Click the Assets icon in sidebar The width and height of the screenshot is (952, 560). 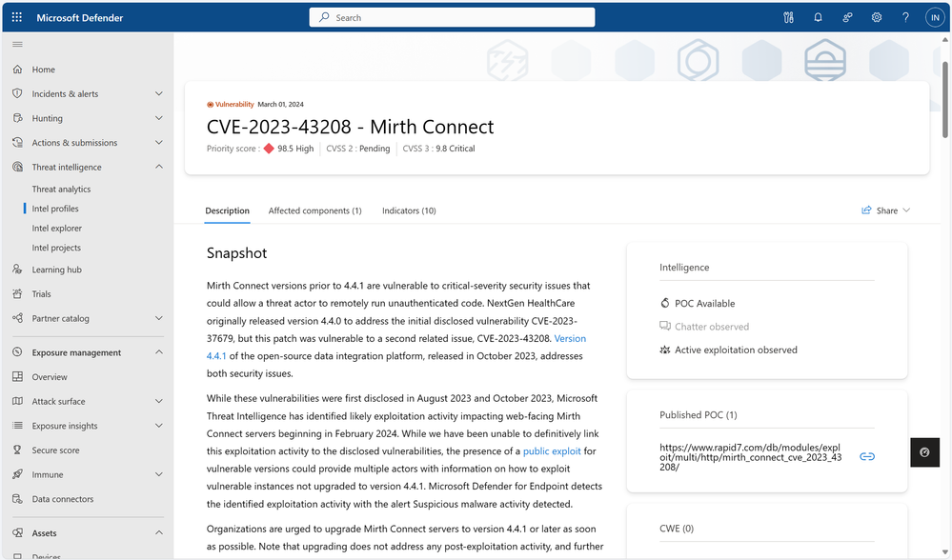tap(17, 532)
